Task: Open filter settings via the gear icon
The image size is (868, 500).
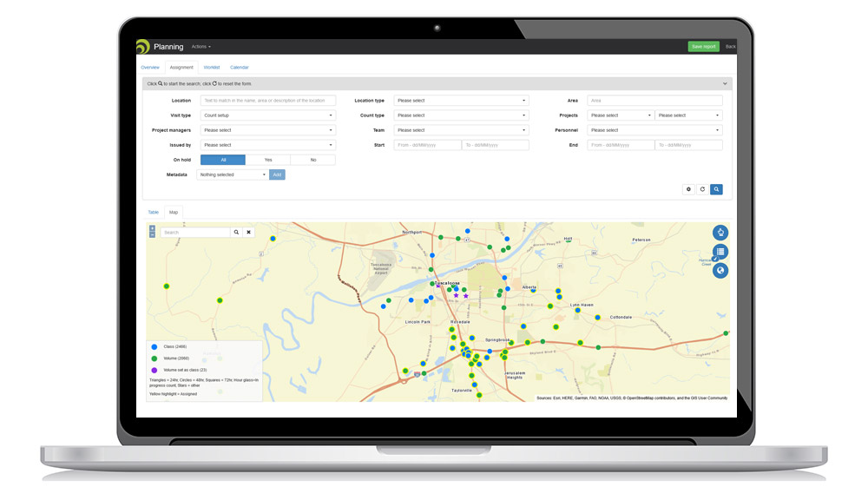Action: [x=688, y=189]
